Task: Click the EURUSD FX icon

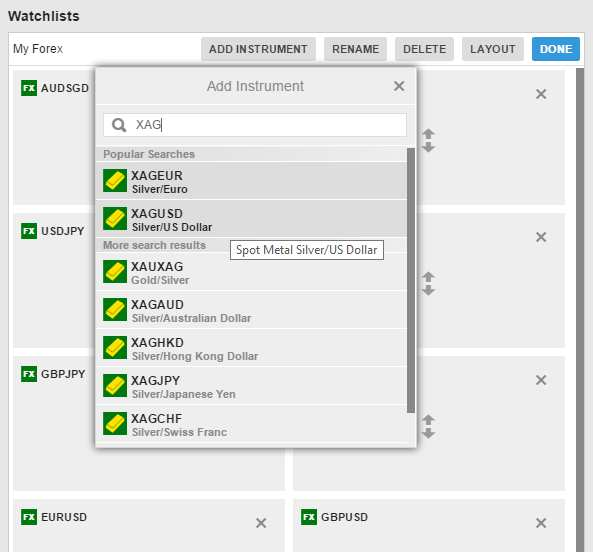Action: click(29, 517)
